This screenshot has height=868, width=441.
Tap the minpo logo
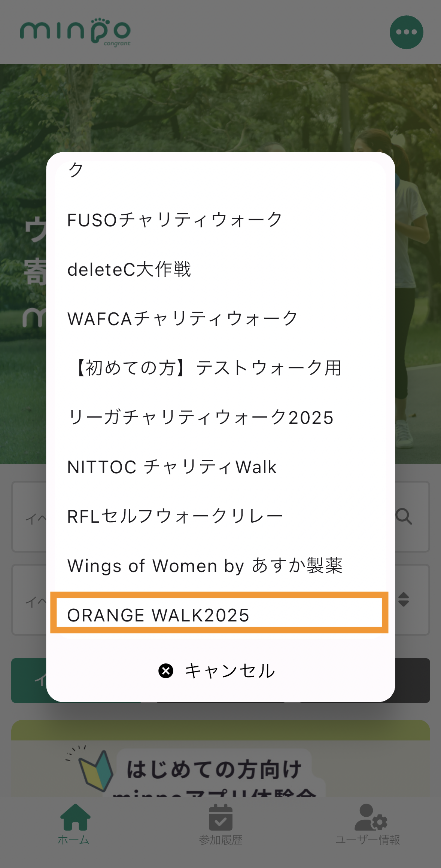coord(75,31)
